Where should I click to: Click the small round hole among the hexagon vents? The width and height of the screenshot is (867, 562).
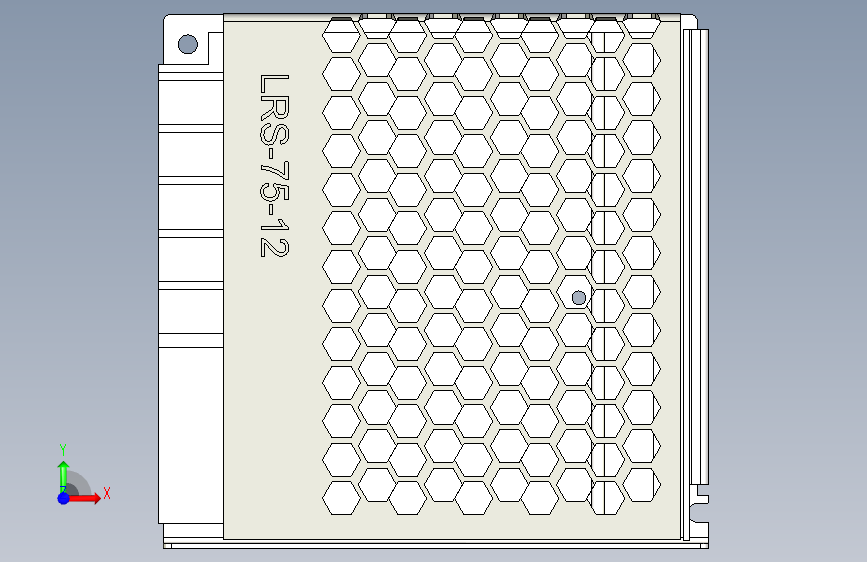point(579,298)
